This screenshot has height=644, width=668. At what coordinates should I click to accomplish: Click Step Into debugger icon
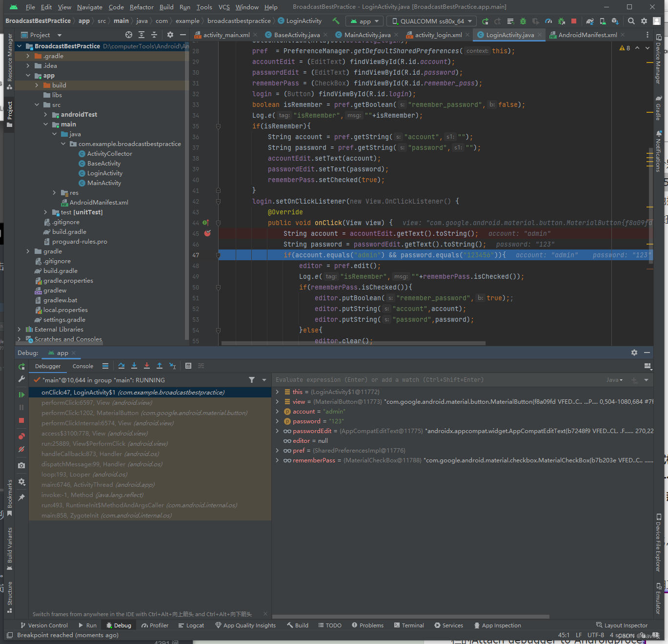coord(134,366)
